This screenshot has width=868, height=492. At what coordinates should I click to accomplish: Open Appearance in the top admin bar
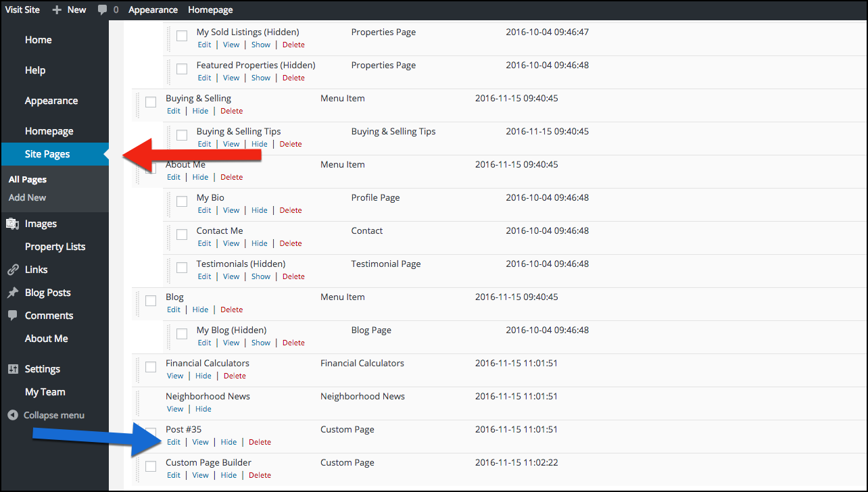click(x=153, y=9)
